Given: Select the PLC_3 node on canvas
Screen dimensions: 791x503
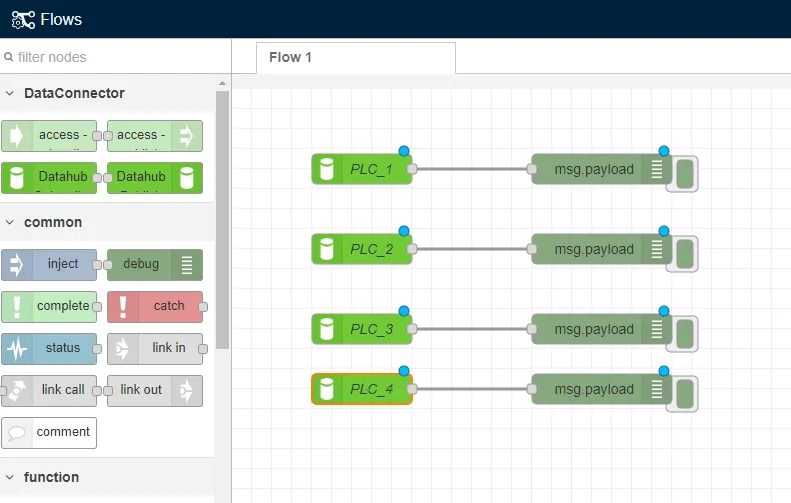Looking at the screenshot, I should pos(362,329).
